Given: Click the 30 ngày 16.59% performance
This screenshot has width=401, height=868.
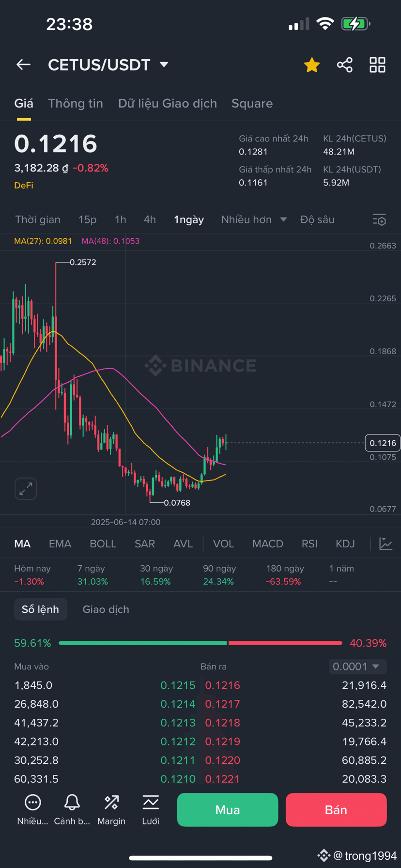Looking at the screenshot, I should click(156, 575).
